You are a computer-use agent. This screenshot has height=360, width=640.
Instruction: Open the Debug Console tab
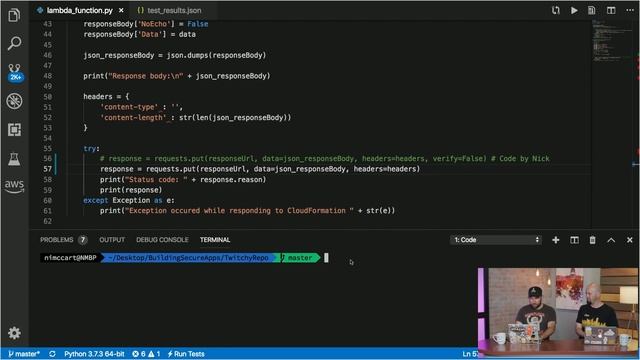pyautogui.click(x=162, y=240)
